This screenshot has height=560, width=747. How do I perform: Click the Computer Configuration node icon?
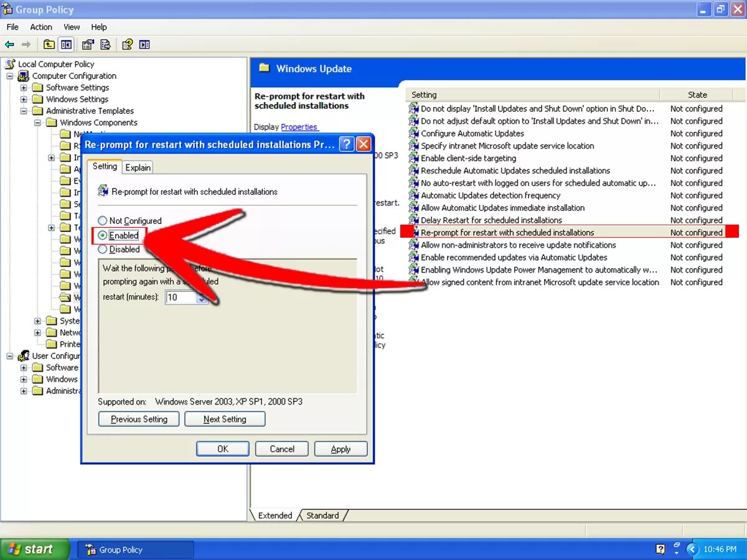(x=24, y=76)
